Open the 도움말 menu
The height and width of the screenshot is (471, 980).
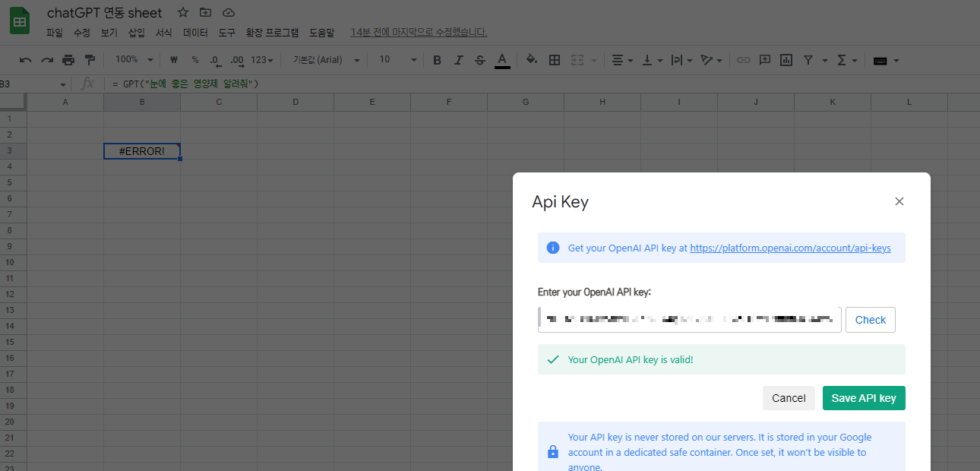pyautogui.click(x=321, y=33)
